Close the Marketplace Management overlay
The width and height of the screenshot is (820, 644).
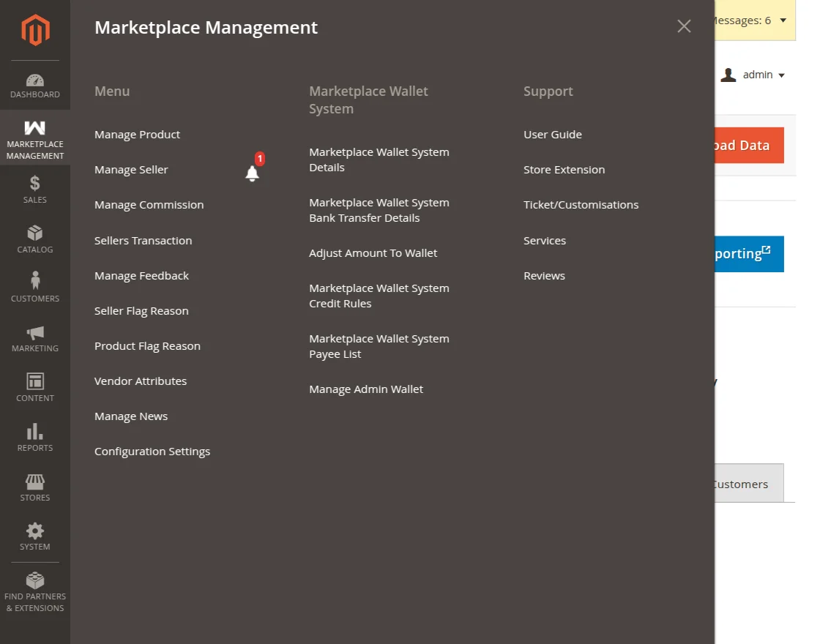pos(684,26)
